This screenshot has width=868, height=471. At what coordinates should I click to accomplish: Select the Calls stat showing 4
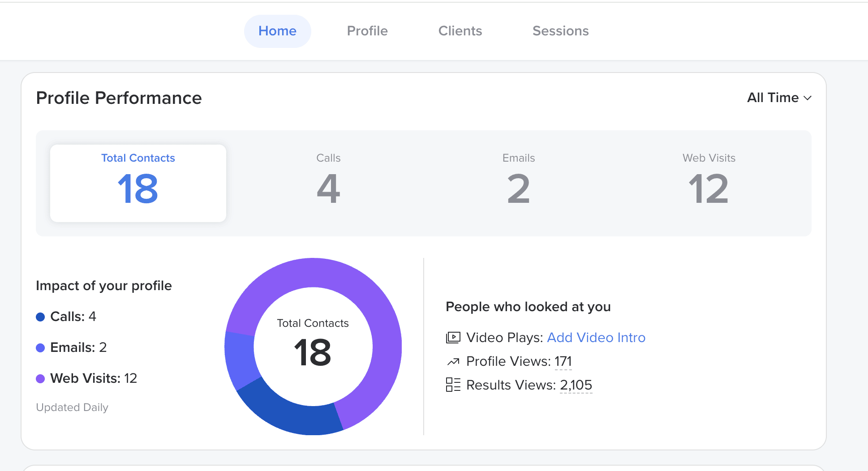pos(328,183)
